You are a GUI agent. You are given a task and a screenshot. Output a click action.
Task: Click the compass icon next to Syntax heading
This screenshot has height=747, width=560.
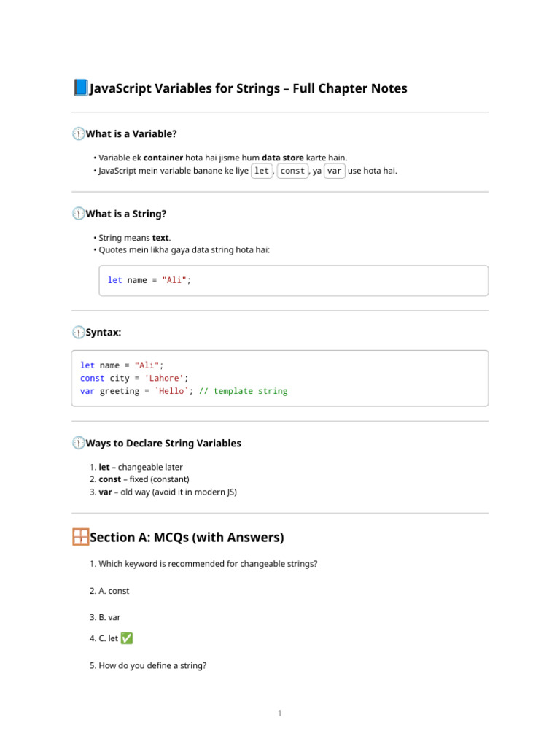78,332
